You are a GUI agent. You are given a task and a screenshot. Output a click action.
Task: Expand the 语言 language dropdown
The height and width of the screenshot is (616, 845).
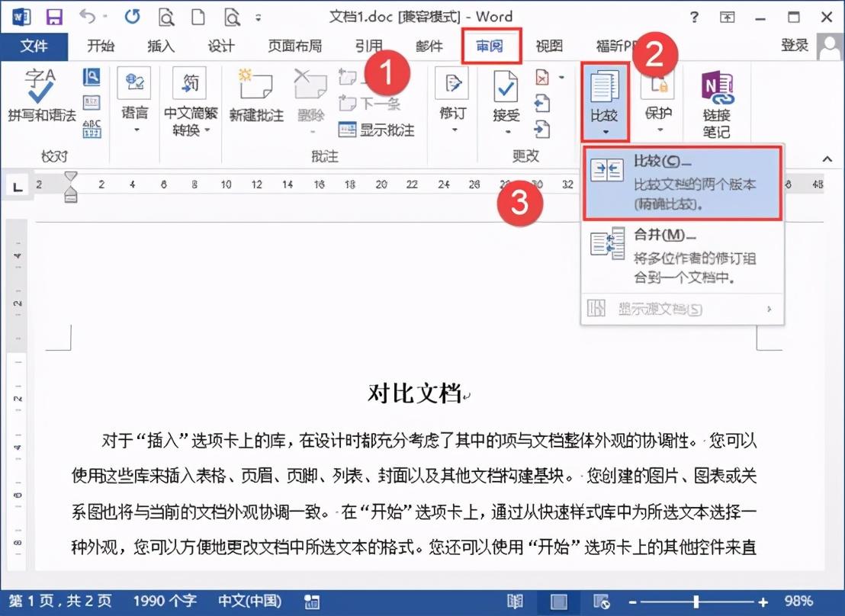click(137, 130)
